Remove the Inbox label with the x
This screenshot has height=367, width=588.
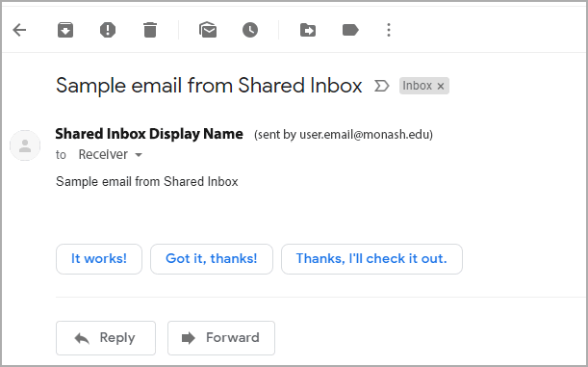(x=441, y=87)
